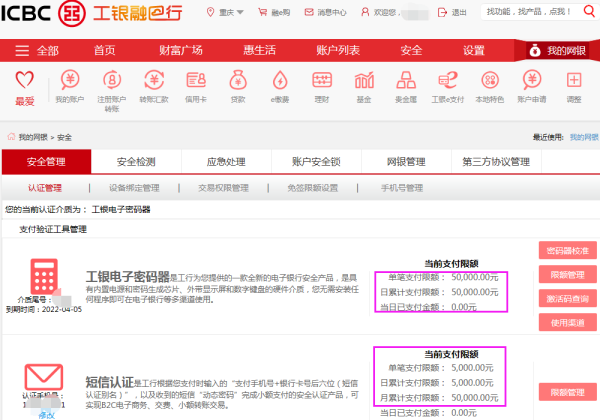Open the e缴费 droplet icon
Screen dimensions: 600x420
[280, 80]
